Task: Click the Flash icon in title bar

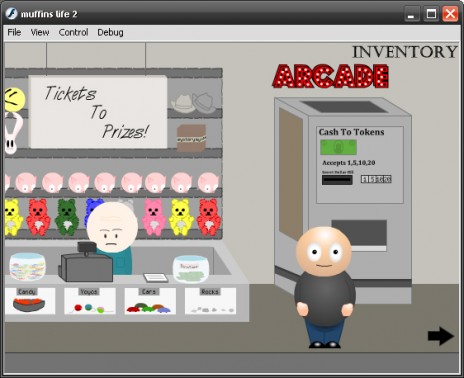Action: click(x=12, y=14)
